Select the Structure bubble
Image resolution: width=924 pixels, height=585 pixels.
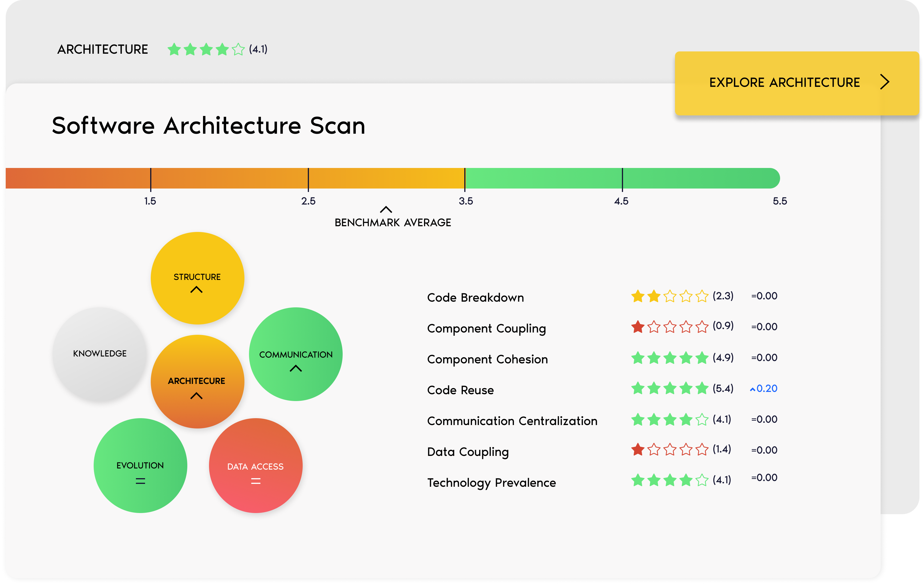[x=197, y=278]
